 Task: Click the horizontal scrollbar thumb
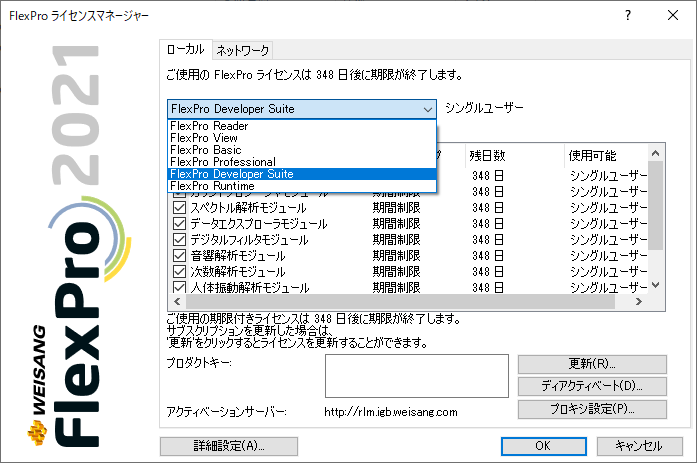pos(400,302)
